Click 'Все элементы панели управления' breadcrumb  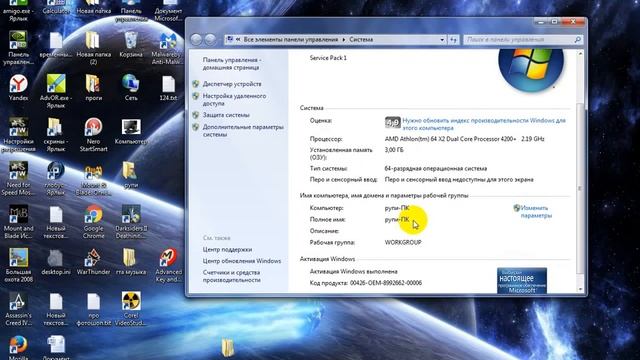tap(291, 40)
